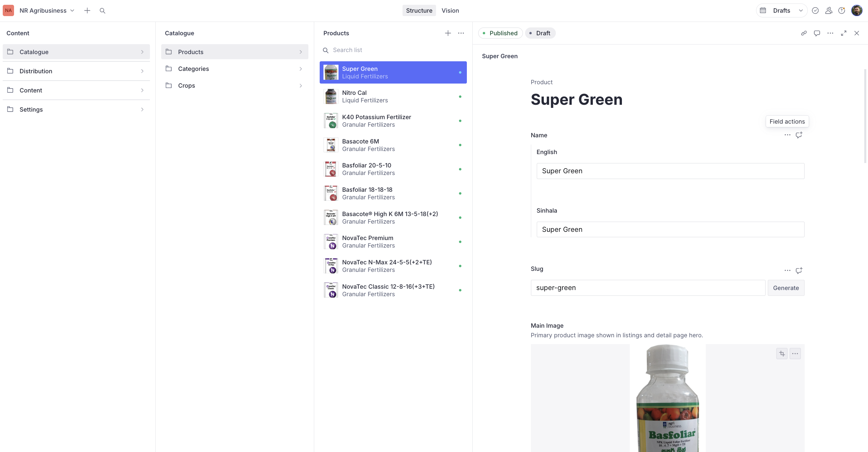
Task: Open the members presence icon
Action: [x=829, y=11]
